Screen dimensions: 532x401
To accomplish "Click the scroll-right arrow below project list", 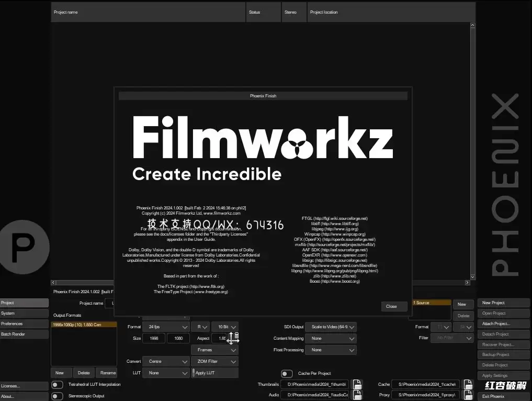I will pos(467,283).
